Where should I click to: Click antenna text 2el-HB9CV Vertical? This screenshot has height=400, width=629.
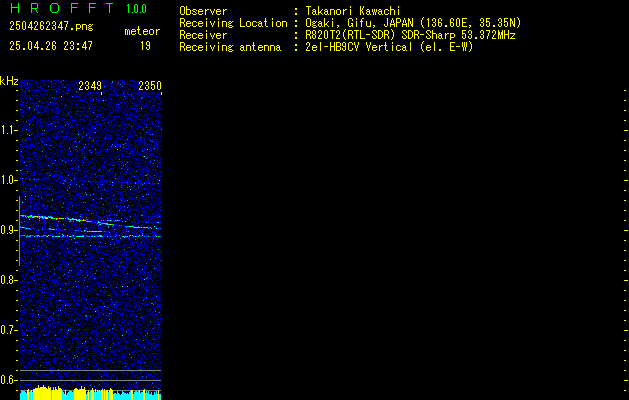(x=359, y=47)
